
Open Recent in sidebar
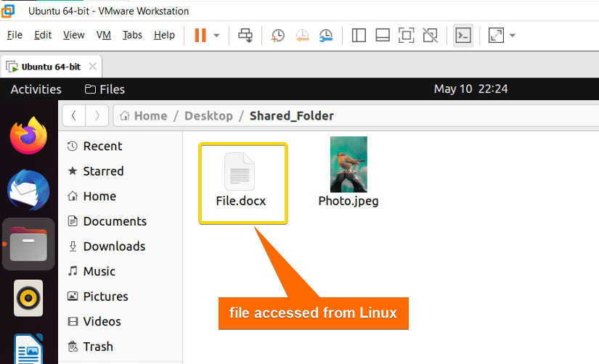click(121, 146)
